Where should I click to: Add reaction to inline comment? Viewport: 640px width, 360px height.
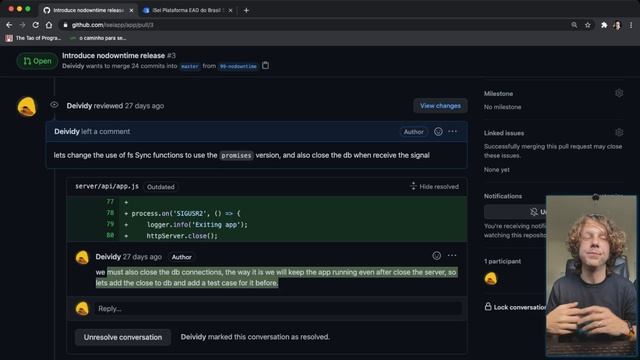(437, 256)
